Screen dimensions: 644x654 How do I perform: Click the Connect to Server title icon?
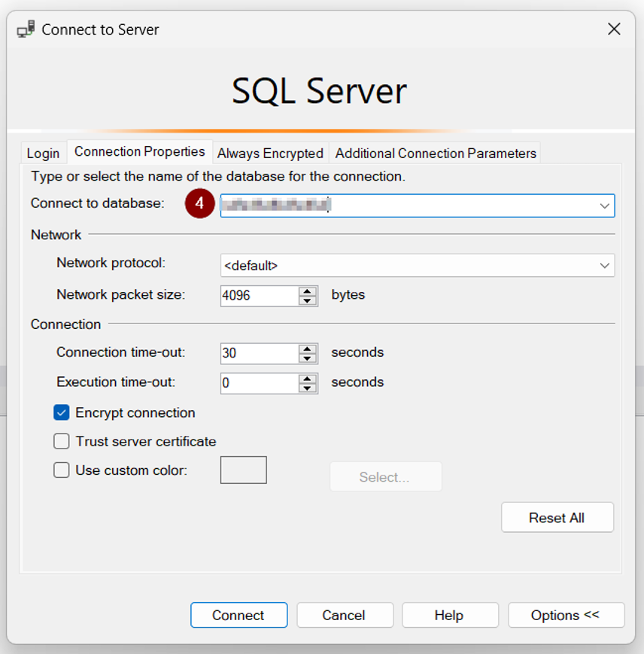(x=26, y=29)
